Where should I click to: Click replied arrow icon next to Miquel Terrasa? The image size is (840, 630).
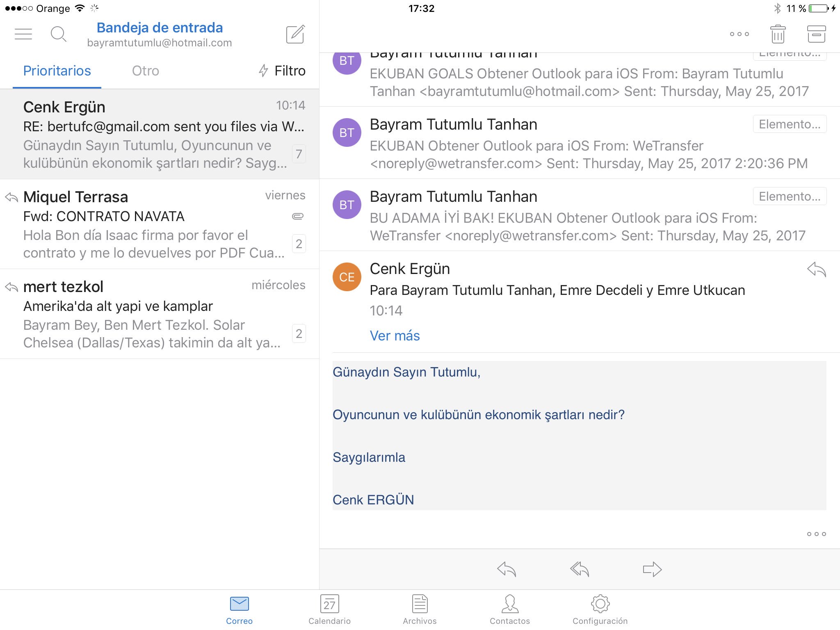coord(11,197)
